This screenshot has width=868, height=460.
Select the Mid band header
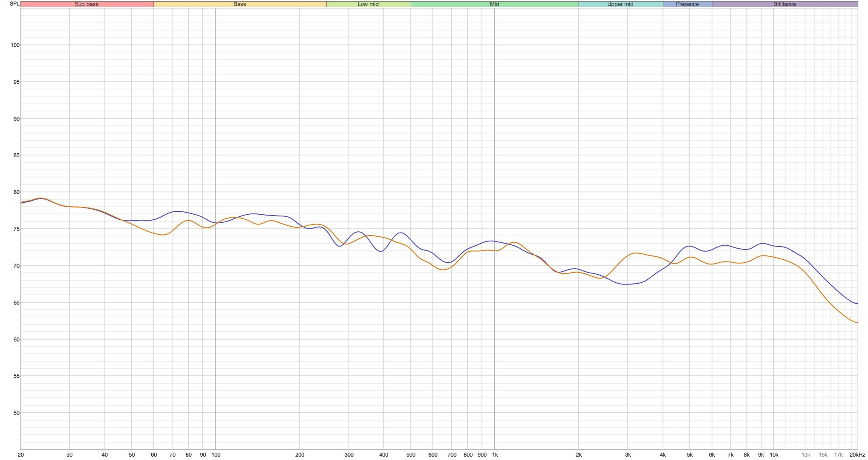pos(494,4)
